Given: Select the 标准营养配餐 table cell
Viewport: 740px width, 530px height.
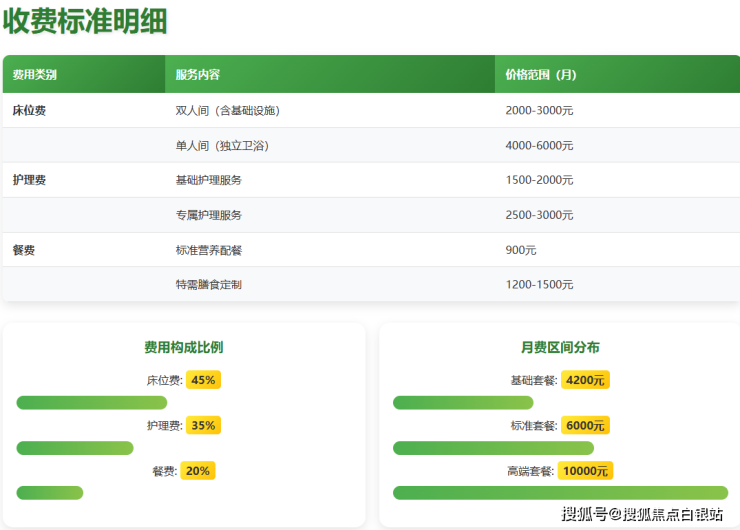Looking at the screenshot, I should pos(208,250).
